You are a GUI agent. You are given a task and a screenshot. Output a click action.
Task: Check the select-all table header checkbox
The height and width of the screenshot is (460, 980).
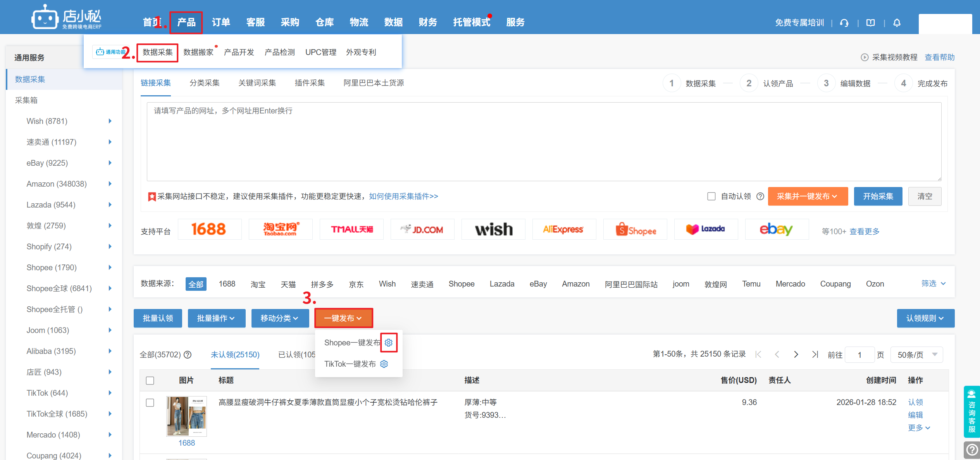150,381
